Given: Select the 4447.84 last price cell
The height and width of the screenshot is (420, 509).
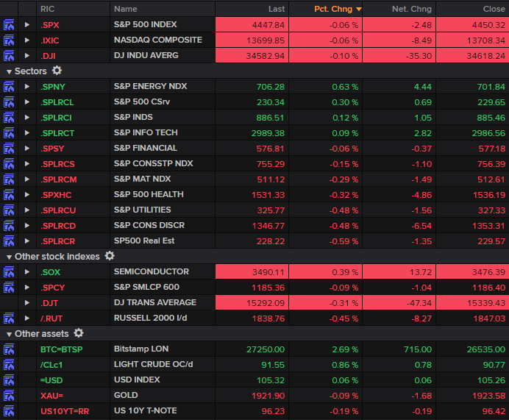Looking at the screenshot, I should pyautogui.click(x=252, y=25).
